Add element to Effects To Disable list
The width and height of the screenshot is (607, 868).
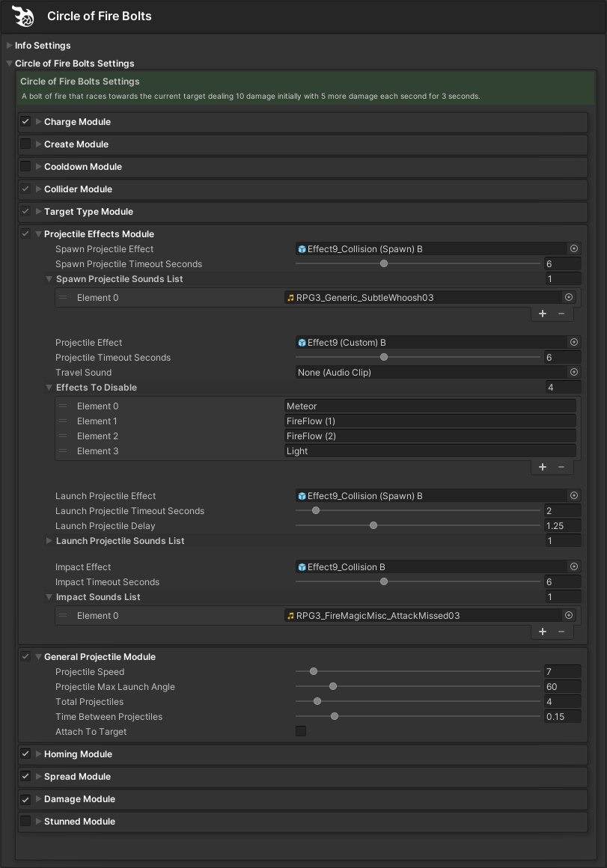pyautogui.click(x=543, y=467)
